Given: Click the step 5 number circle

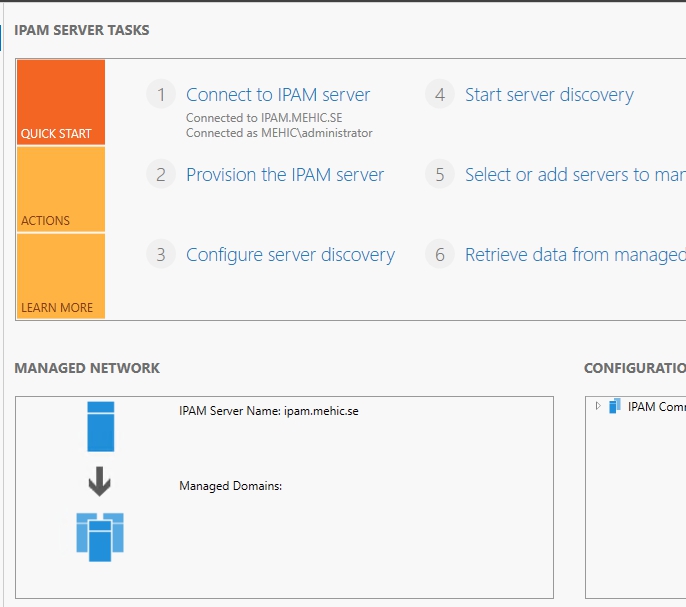Looking at the screenshot, I should [439, 175].
